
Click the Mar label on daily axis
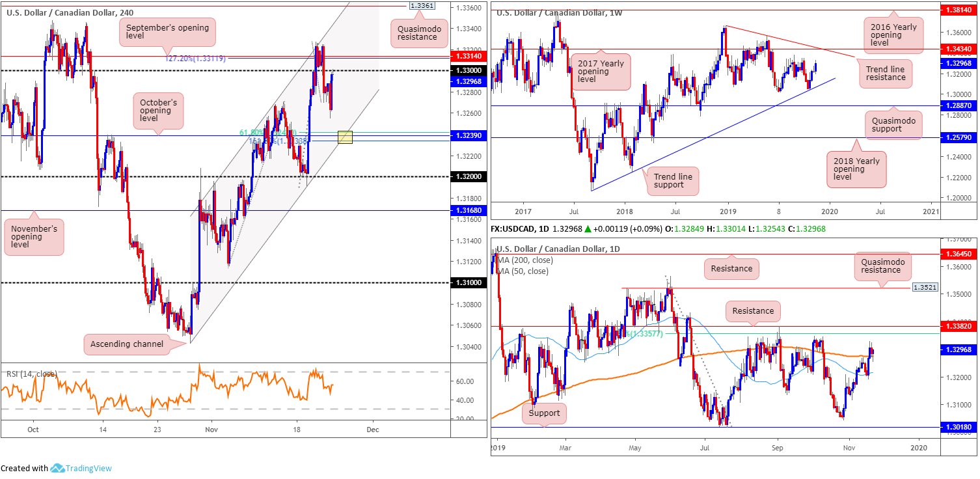(x=565, y=449)
